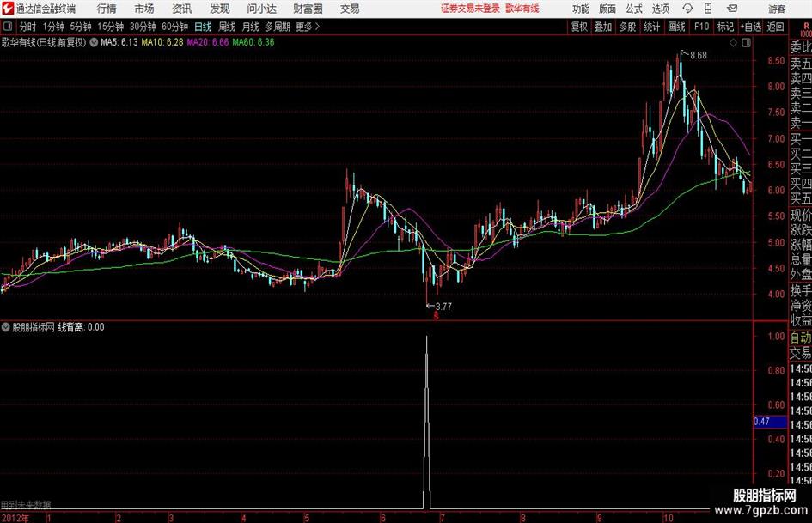Expand the 更多 periods dropdown
Image resolution: width=812 pixels, height=523 pixels.
click(308, 27)
